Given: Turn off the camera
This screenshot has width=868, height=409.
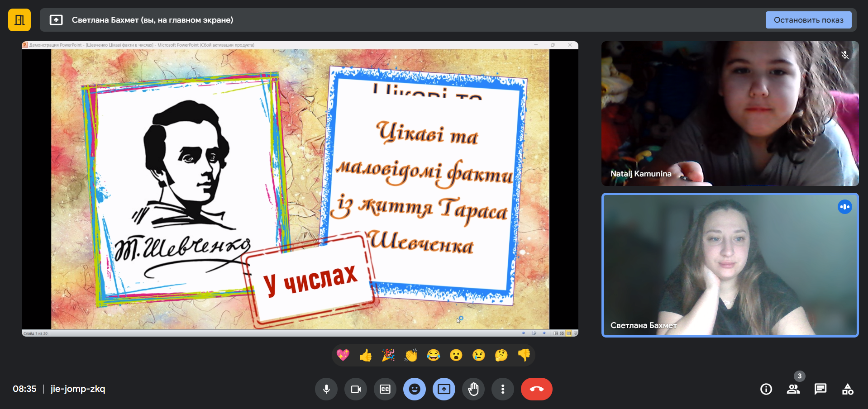Looking at the screenshot, I should coord(356,389).
